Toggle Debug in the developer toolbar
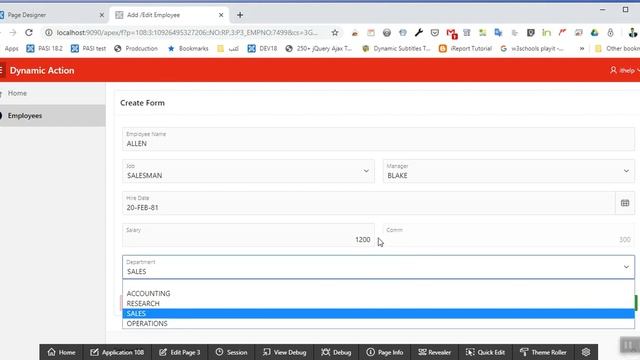This screenshot has height=360, width=640. coord(336,352)
